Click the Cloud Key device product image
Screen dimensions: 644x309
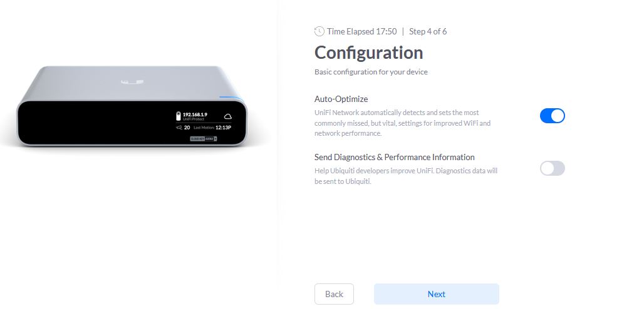coord(132,106)
